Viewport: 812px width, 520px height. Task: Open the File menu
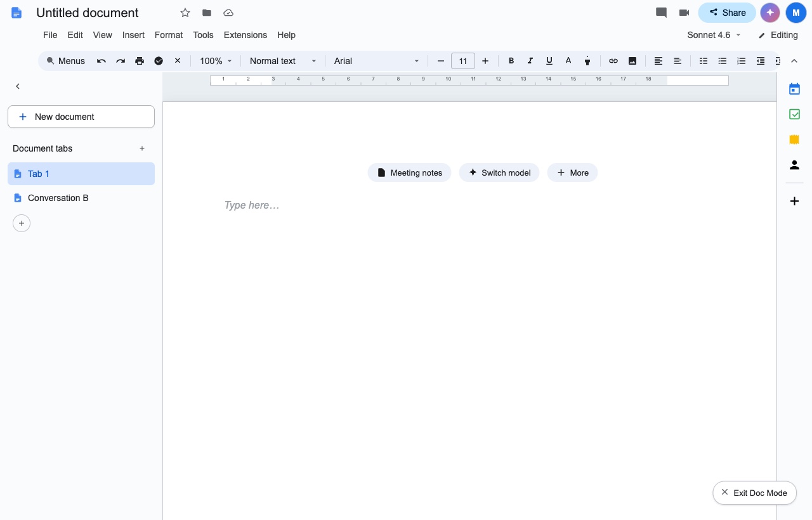click(50, 35)
